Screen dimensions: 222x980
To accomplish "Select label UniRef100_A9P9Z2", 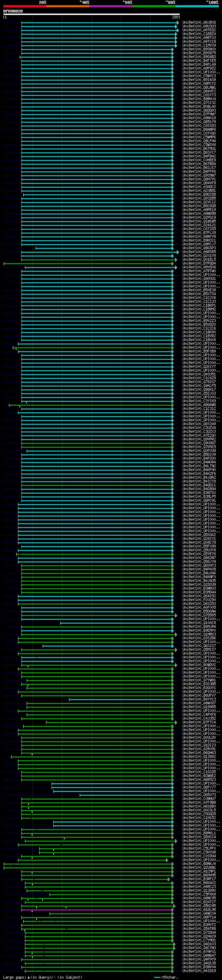I will [199, 68].
